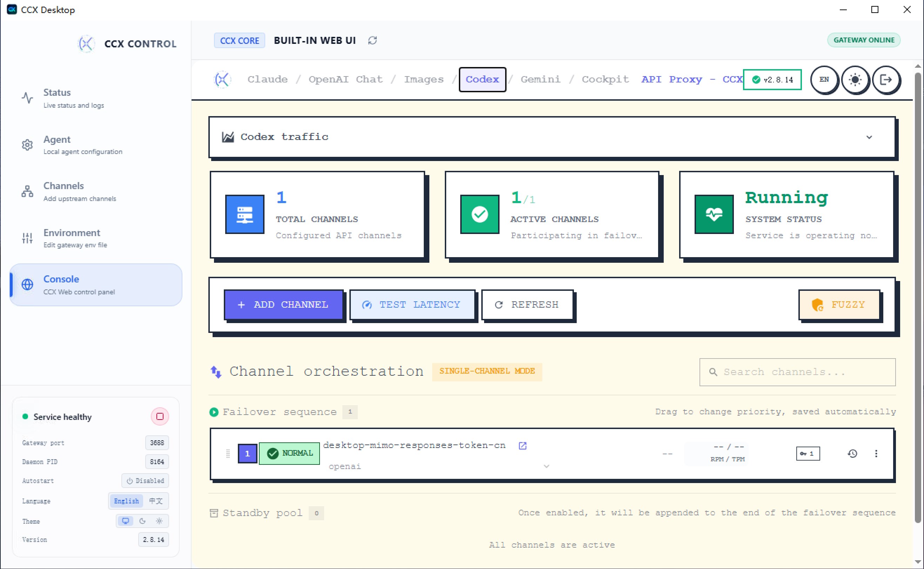Open Channels upstream channels page
924x569 pixels.
click(96, 191)
